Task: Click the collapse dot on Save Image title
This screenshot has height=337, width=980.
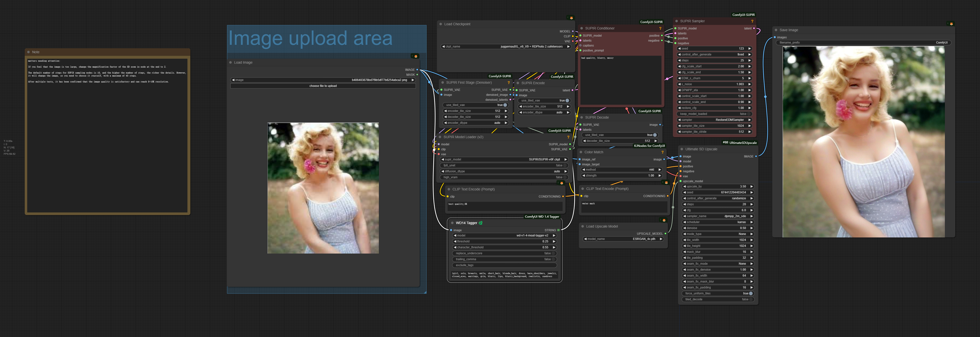Action: tap(776, 30)
